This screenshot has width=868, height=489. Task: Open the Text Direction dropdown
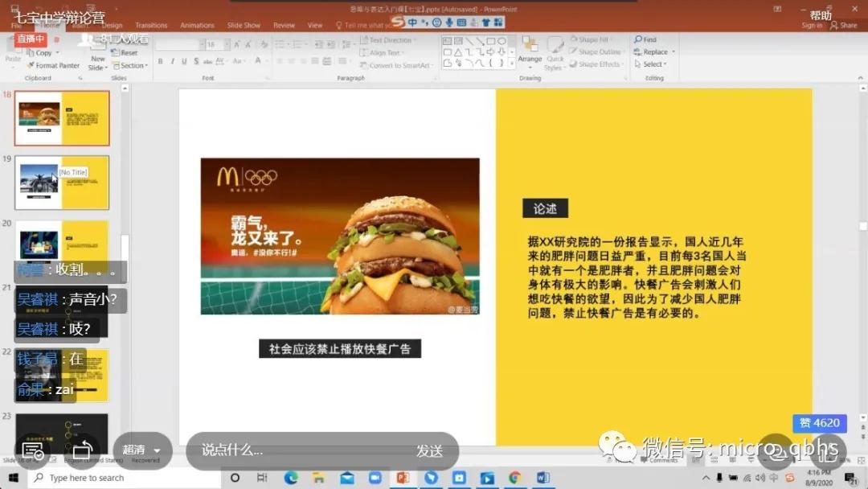pos(389,40)
